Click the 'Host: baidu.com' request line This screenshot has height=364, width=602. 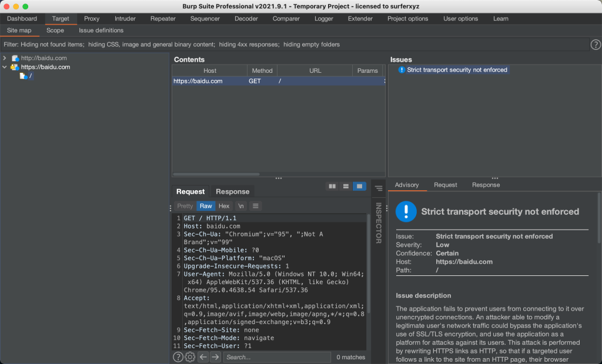coord(212,226)
